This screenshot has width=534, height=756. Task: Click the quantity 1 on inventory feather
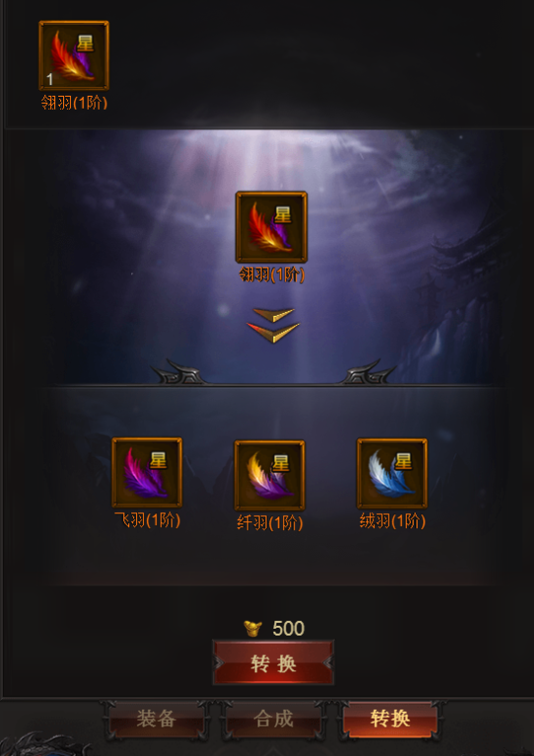coord(49,79)
